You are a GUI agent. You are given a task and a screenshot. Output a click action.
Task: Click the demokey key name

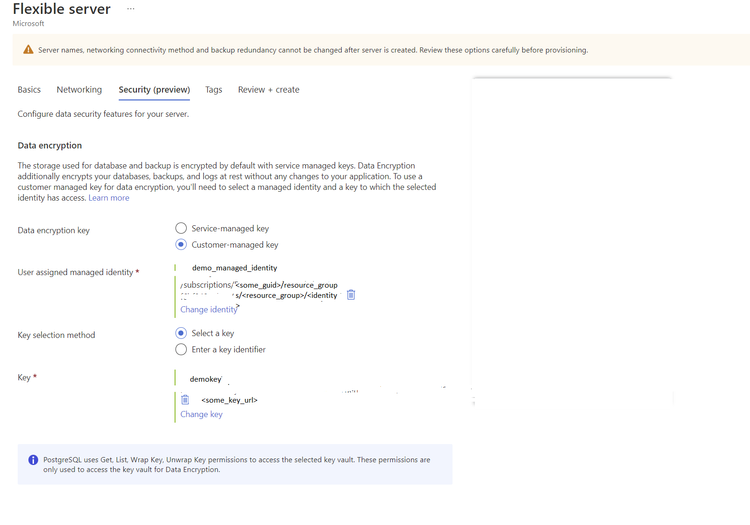205,379
